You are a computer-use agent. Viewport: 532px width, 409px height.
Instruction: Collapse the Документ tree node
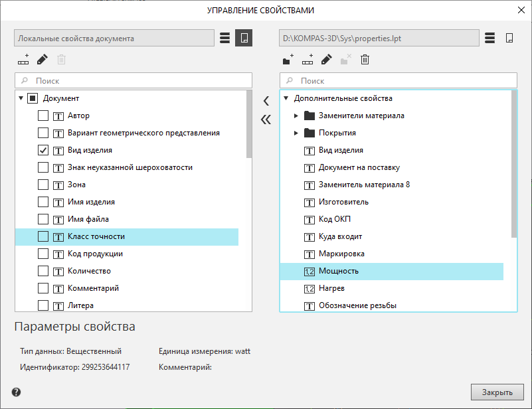pos(21,98)
